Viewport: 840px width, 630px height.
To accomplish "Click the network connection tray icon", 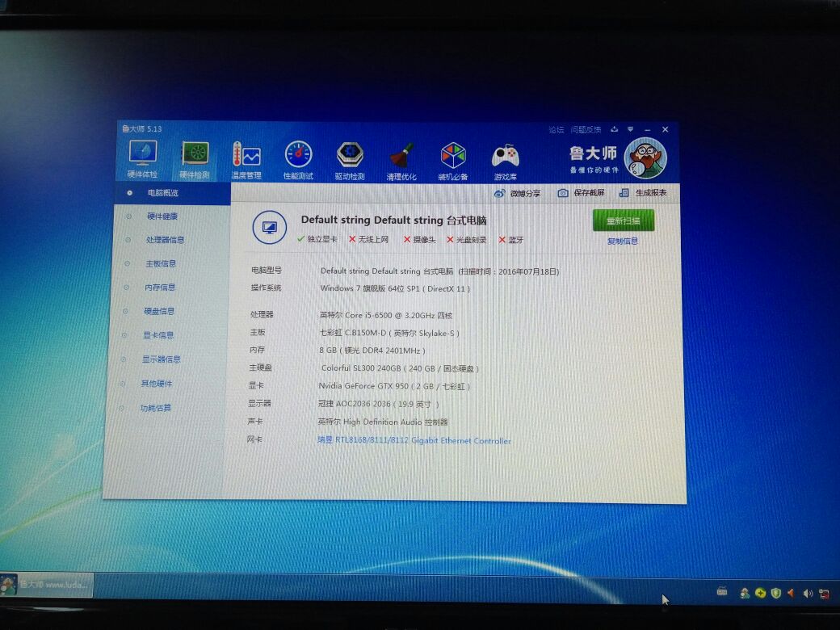I will (x=825, y=594).
